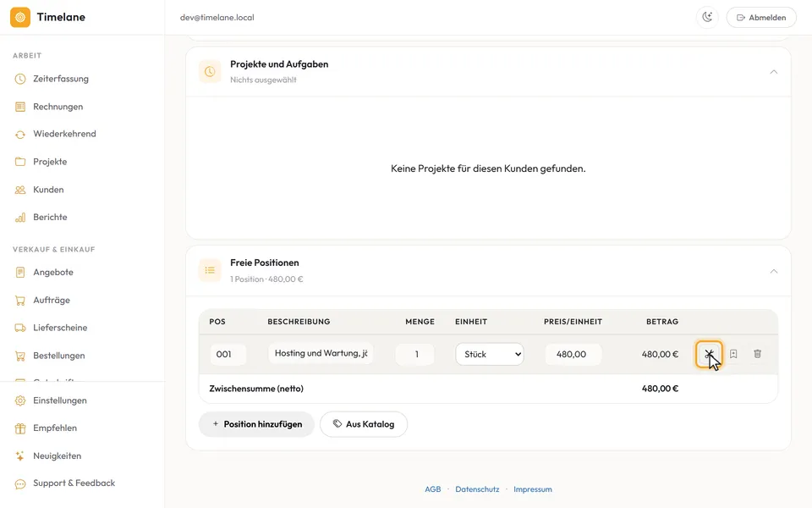Click the Freie Positionen list icon

coord(210,270)
